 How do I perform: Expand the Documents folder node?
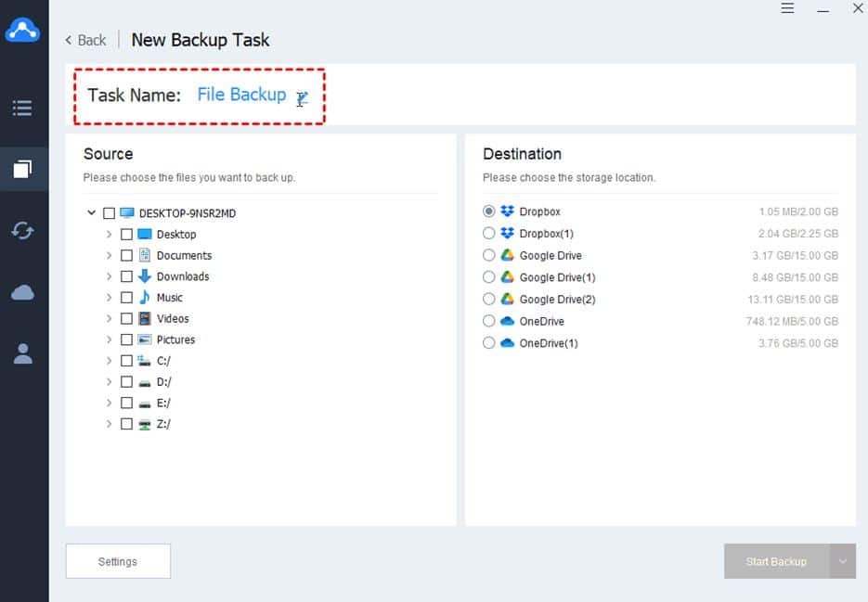pyautogui.click(x=109, y=255)
